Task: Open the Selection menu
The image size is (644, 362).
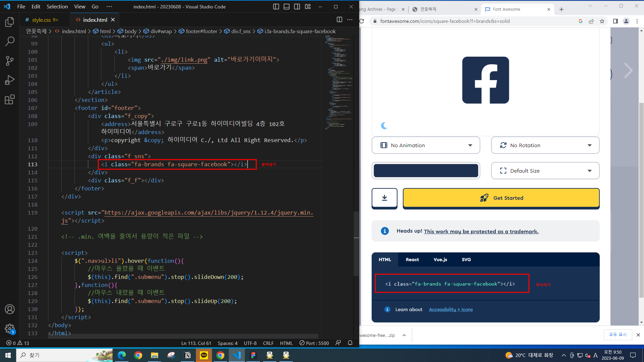Action: 57,7
